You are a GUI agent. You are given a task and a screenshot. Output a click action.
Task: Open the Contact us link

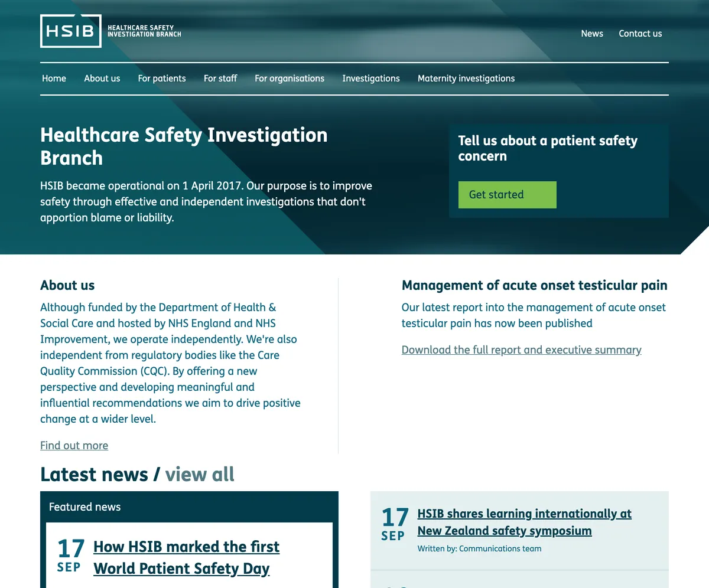click(640, 34)
